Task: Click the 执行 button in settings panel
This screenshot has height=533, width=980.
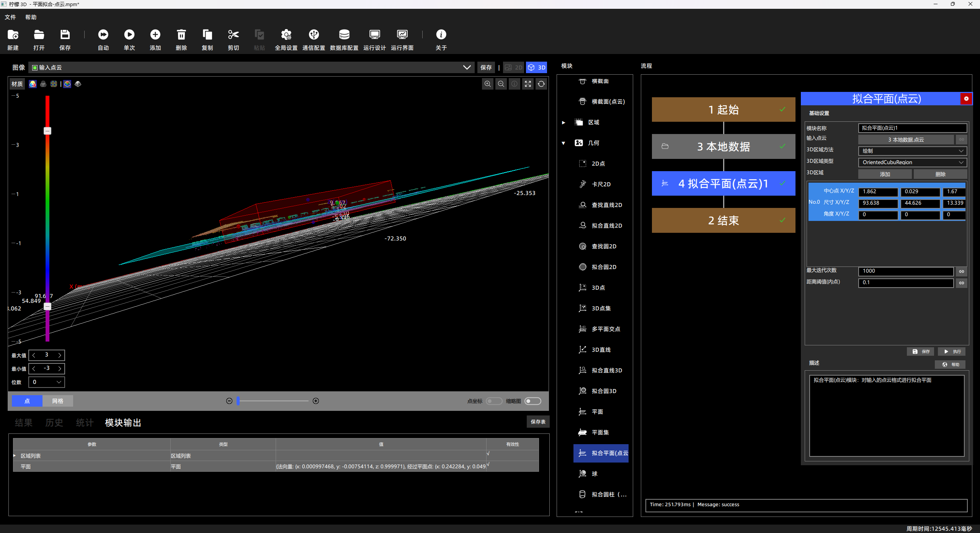Action: tap(952, 352)
